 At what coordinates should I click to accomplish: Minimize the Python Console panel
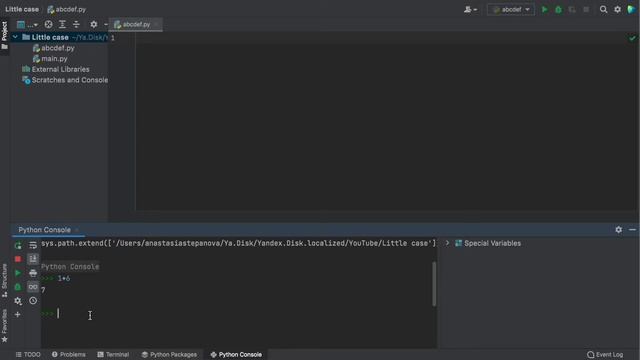[632, 230]
